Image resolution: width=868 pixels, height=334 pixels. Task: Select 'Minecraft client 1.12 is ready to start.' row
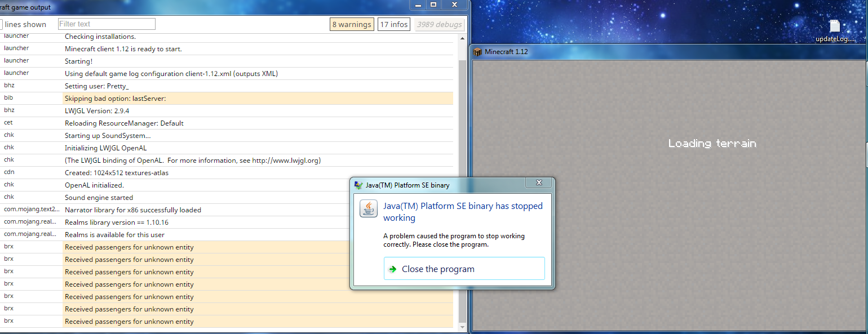point(227,49)
